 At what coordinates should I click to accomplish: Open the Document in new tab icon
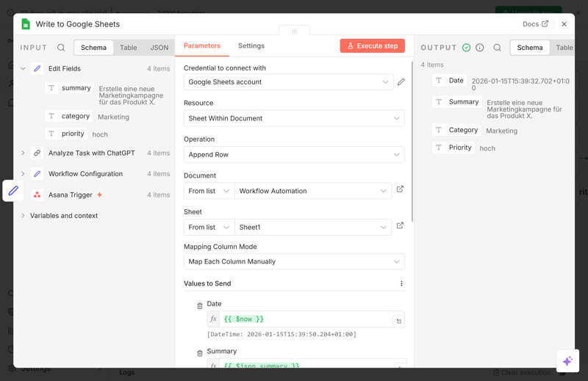coord(400,189)
